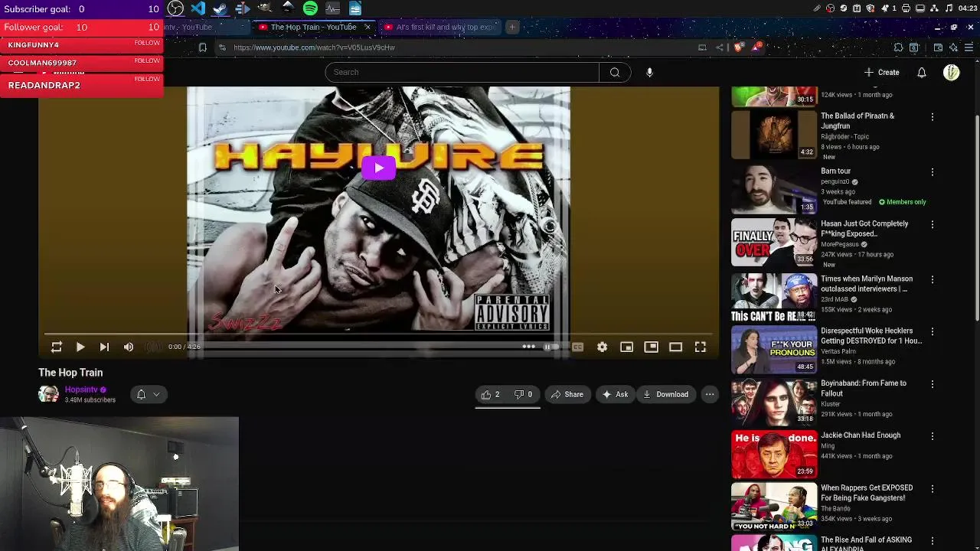Open the player settings gear
The width and height of the screenshot is (980, 551).
[x=603, y=347]
